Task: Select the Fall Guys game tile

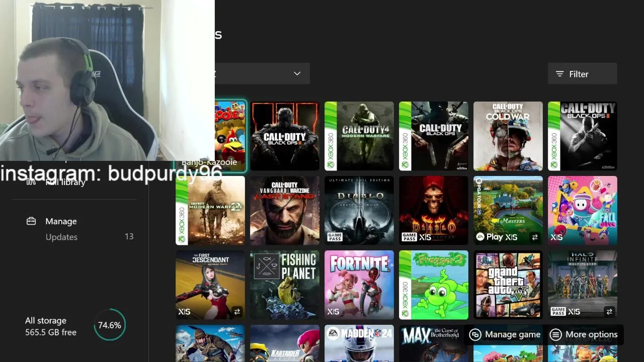Action: (x=583, y=211)
